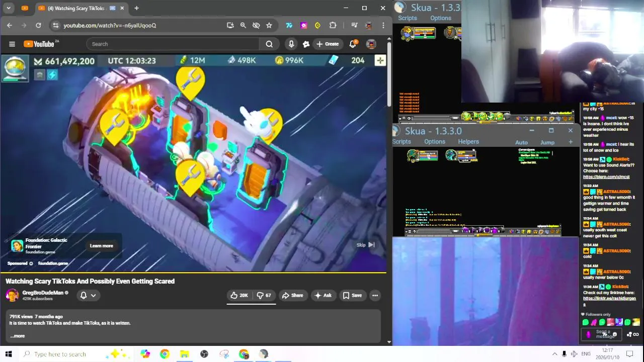The width and height of the screenshot is (644, 362).
Task: Open site information icon beside URL
Action: (55, 25)
